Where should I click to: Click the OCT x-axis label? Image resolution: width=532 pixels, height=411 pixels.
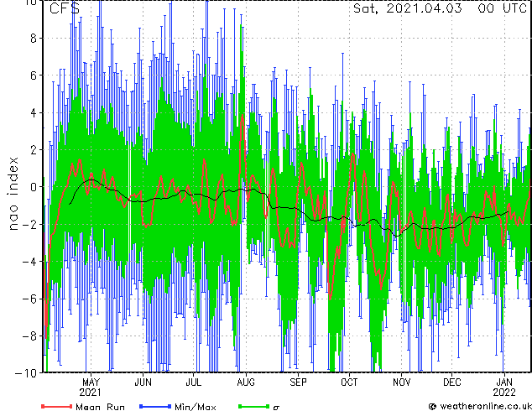point(349,382)
